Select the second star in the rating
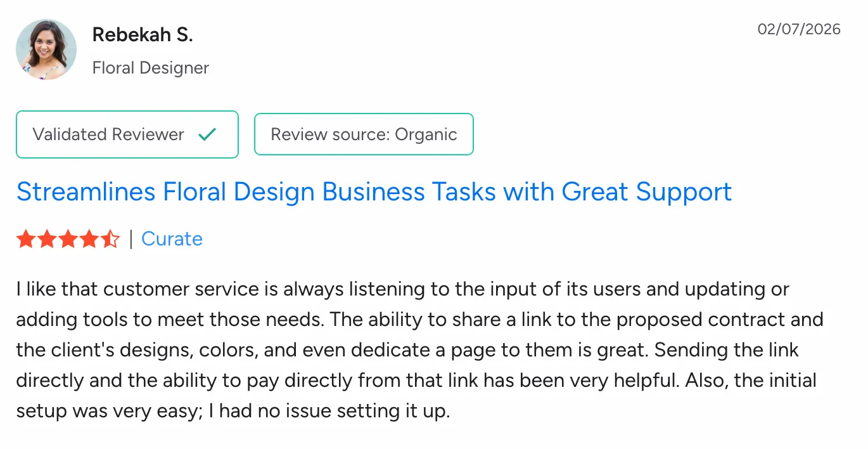Image resolution: width=868 pixels, height=449 pixels. click(x=48, y=238)
